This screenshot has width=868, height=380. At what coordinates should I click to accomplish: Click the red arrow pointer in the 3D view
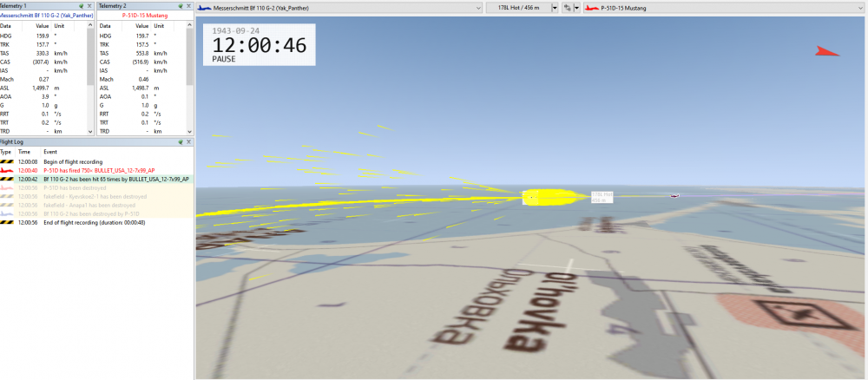pos(827,51)
